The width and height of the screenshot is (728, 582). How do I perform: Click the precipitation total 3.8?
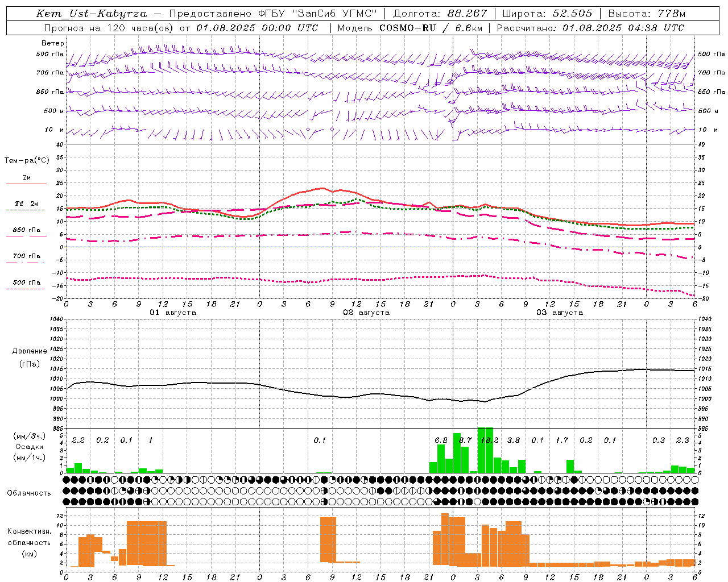[x=514, y=440]
